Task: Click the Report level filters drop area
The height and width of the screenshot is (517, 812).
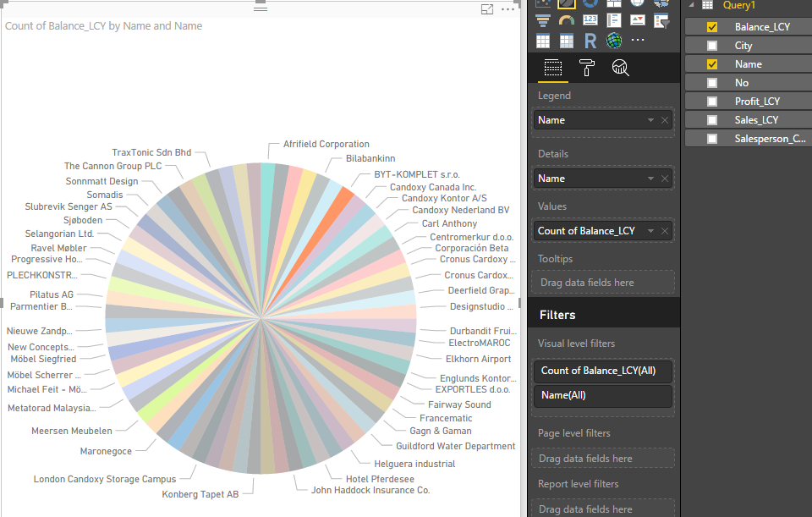Action: [x=603, y=509]
